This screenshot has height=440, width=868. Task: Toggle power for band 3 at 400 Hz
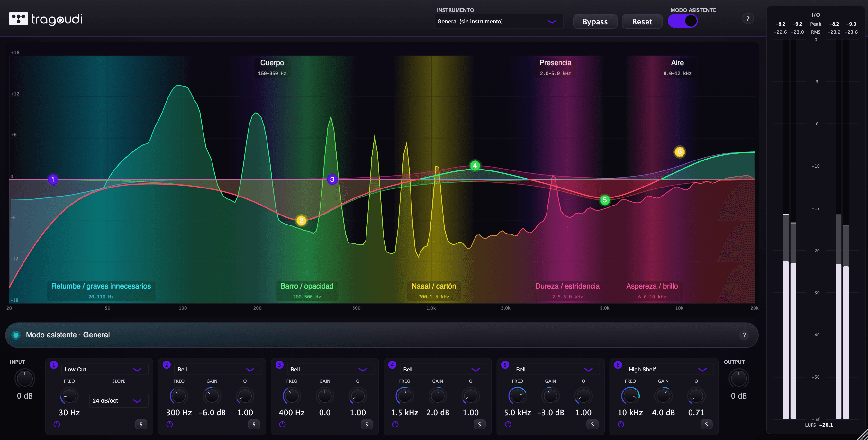click(x=282, y=424)
